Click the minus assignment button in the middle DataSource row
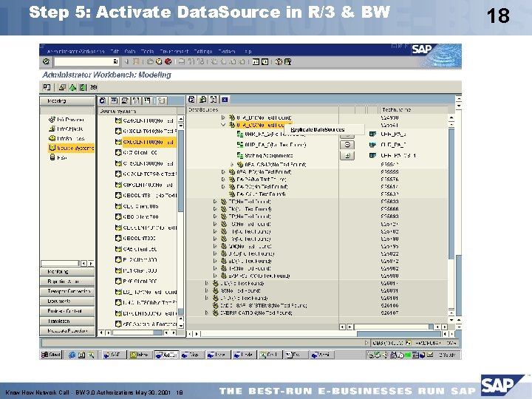Screen dimensions: 532x399 coord(347,145)
